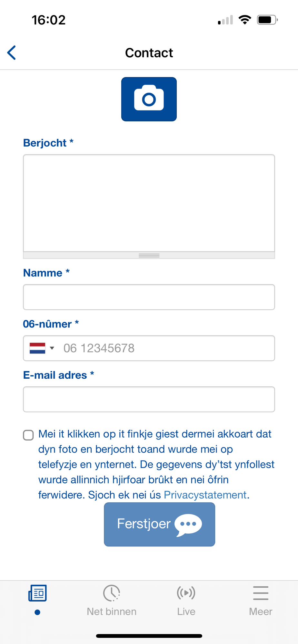Tap the Live broadcast icon

tap(186, 593)
